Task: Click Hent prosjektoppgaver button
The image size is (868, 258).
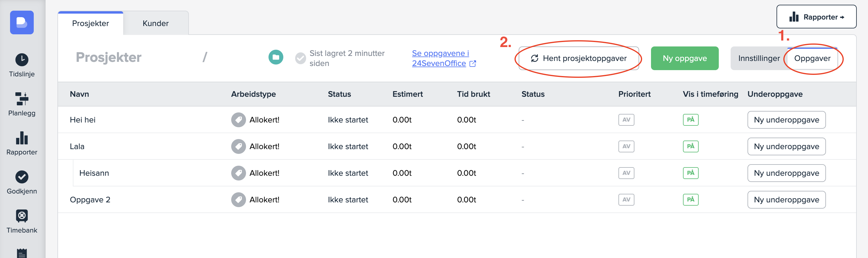Action: pyautogui.click(x=578, y=59)
